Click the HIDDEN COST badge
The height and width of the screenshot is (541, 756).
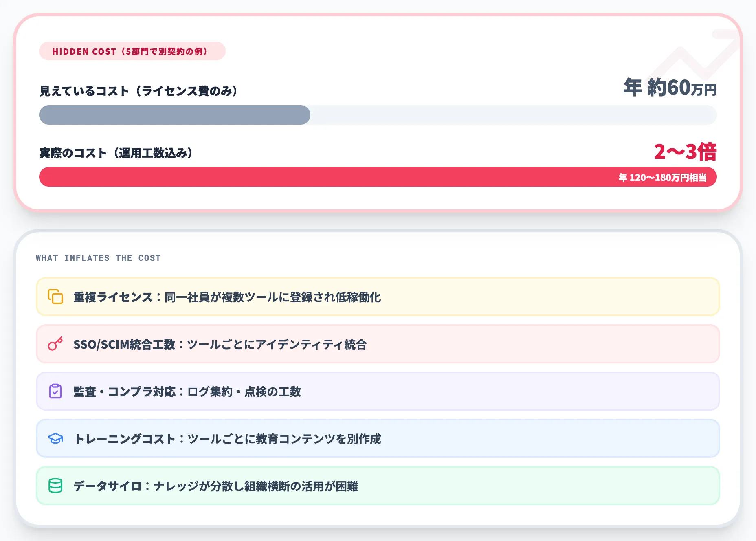132,51
